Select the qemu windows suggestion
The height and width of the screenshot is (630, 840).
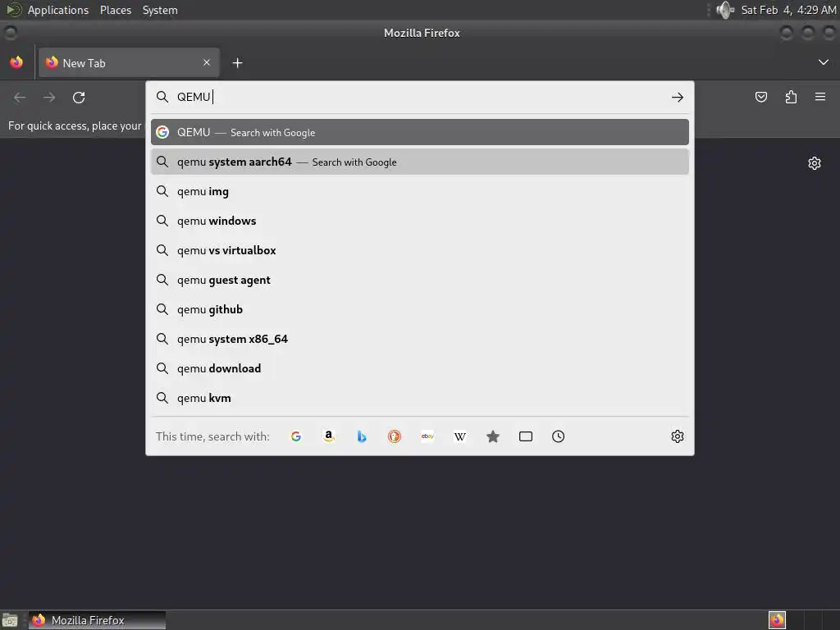point(420,221)
